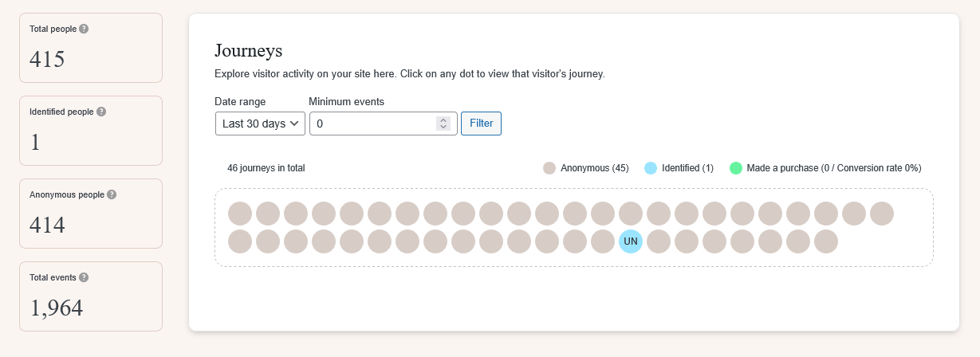The image size is (980, 357).
Task: Click the Total people 415 stat card
Action: (x=91, y=48)
